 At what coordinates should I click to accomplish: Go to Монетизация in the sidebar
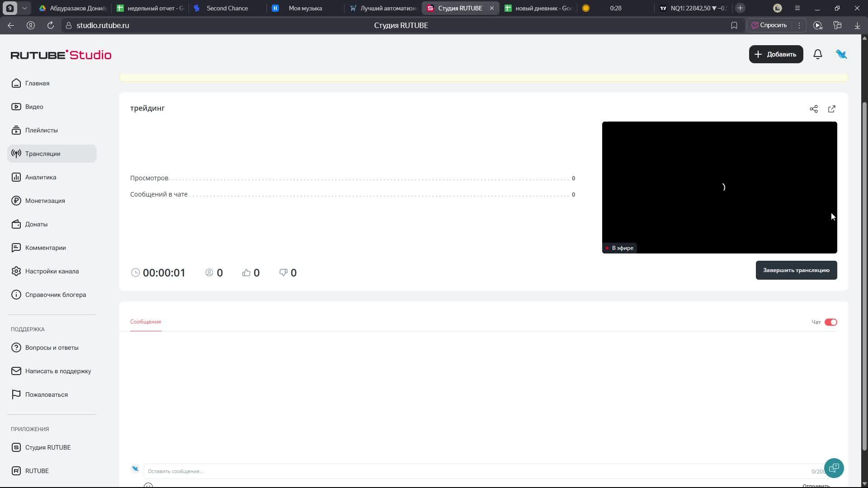[x=45, y=201]
